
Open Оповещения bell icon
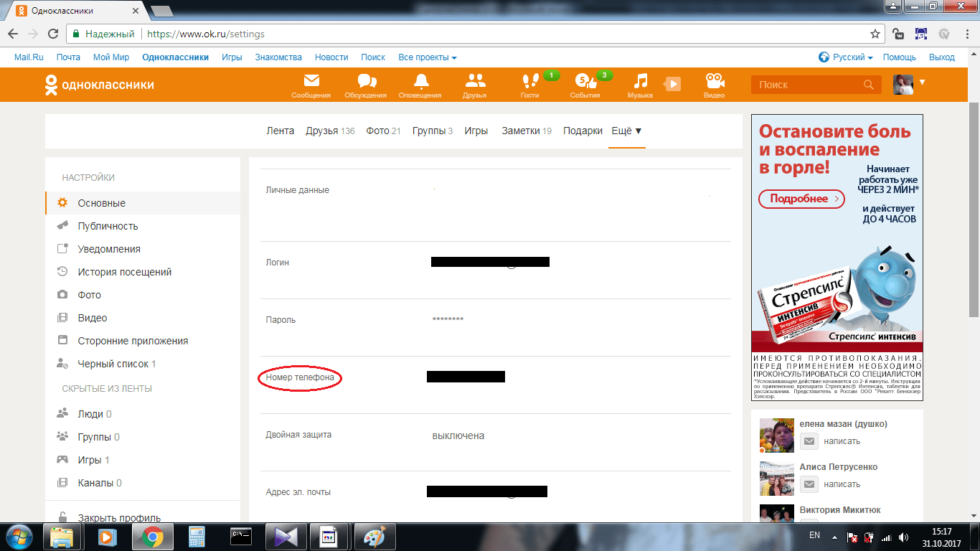click(420, 85)
